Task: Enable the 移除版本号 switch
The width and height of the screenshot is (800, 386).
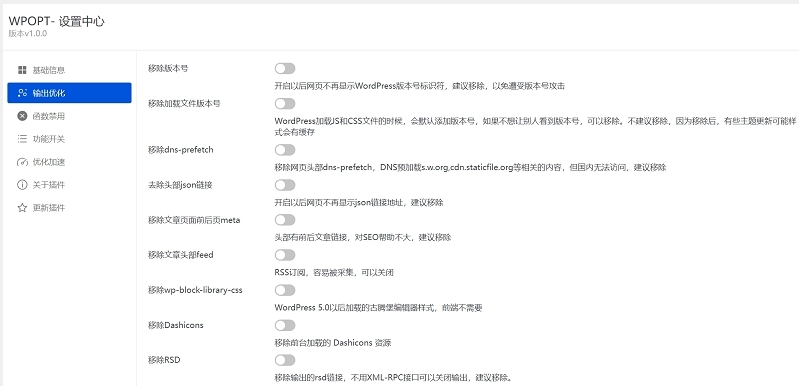Action: pos(285,68)
